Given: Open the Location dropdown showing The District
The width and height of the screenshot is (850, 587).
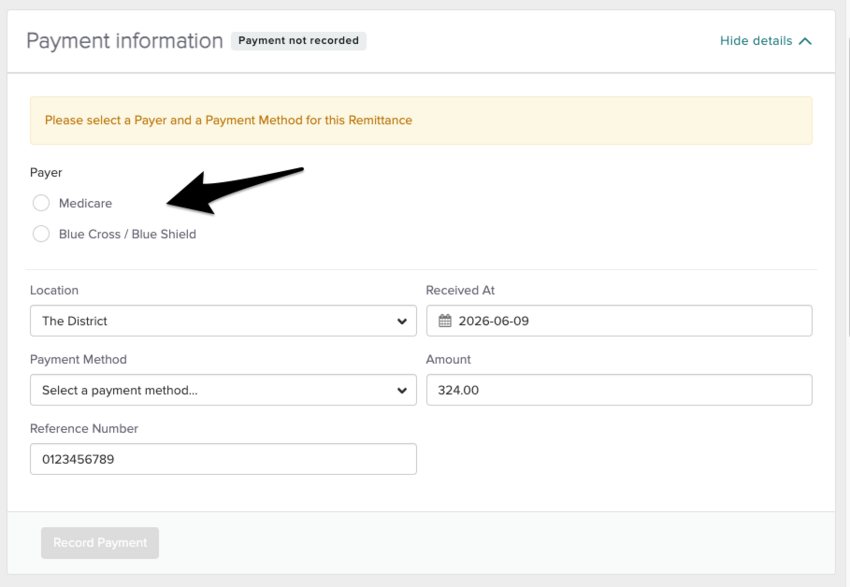Looking at the screenshot, I should (223, 321).
